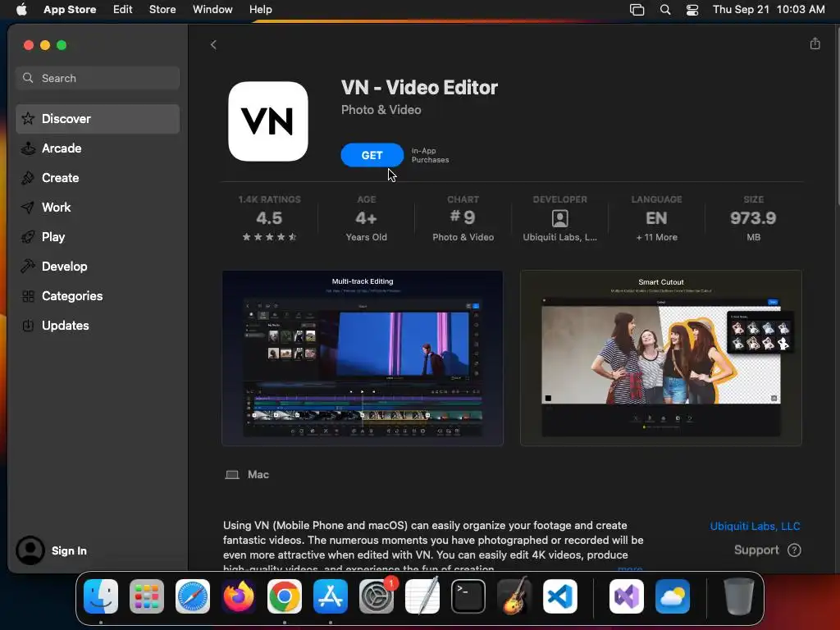Open the Updates section

tap(98, 325)
